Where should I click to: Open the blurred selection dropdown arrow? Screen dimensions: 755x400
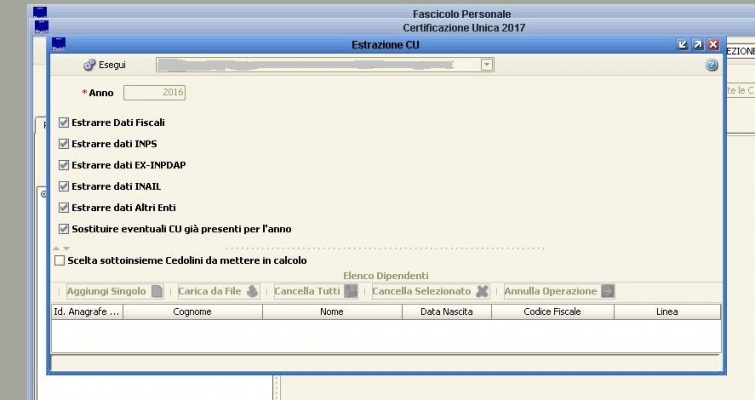(x=487, y=65)
